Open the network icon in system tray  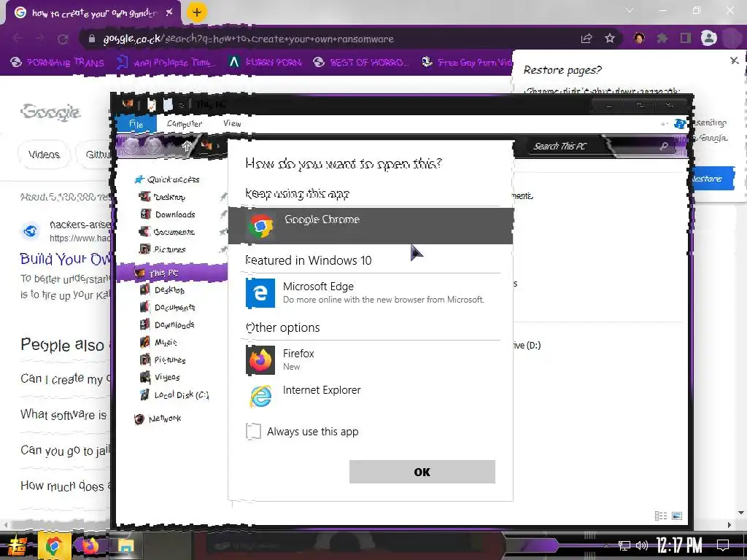click(x=624, y=545)
